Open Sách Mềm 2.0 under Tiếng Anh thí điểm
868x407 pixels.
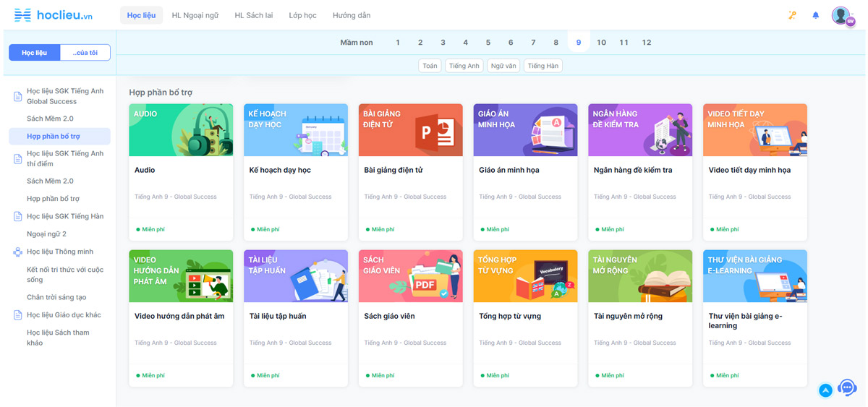(50, 181)
